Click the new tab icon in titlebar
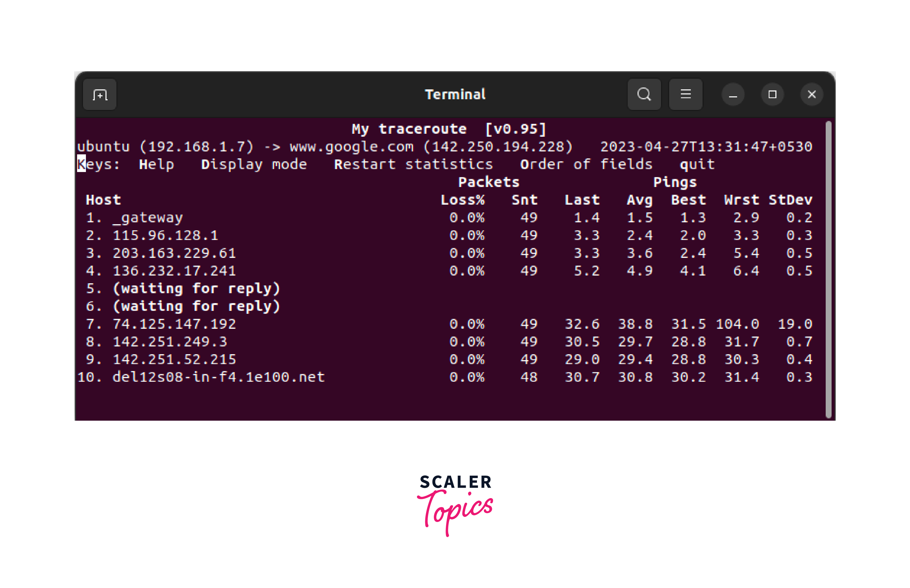The height and width of the screenshot is (588, 910). coord(100,94)
